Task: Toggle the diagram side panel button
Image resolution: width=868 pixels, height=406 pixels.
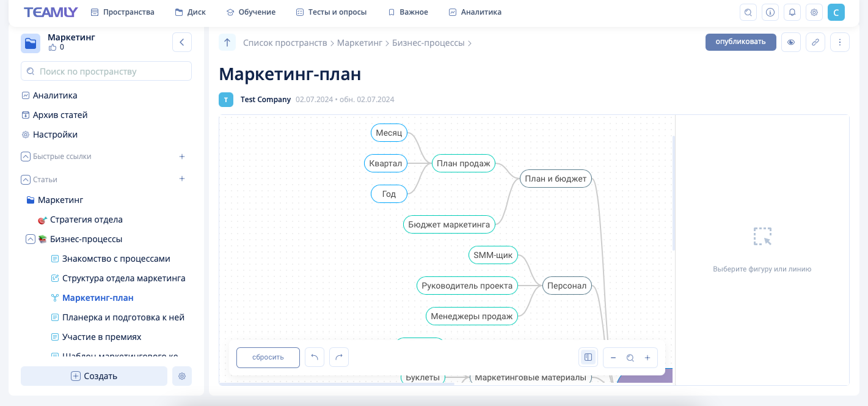Action: pyautogui.click(x=588, y=357)
